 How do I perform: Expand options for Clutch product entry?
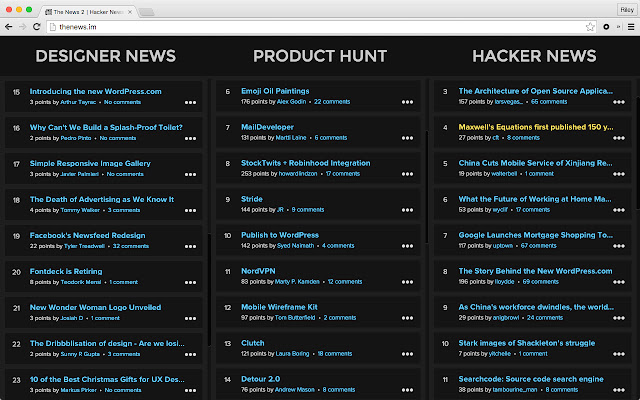[407, 353]
